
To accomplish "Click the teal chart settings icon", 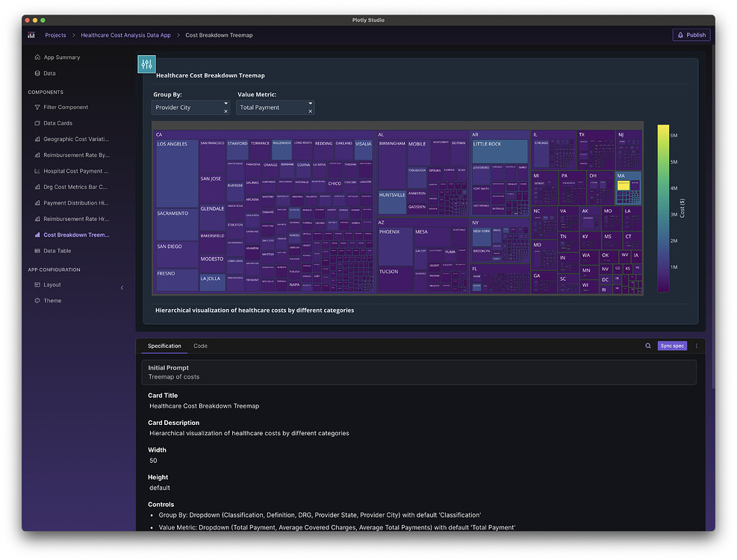I will (x=146, y=64).
